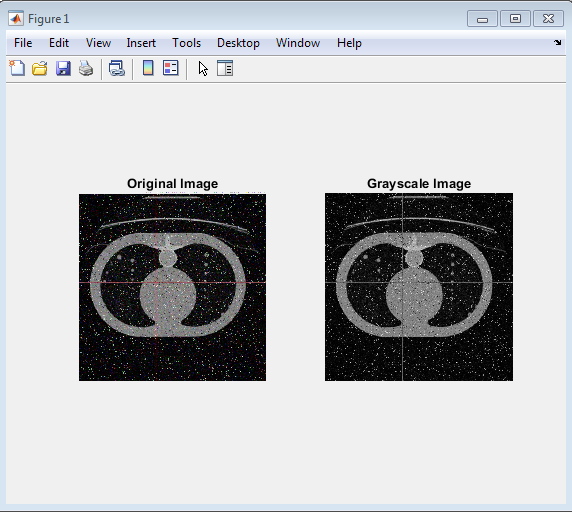
Task: Open the Insert menu
Action: click(x=141, y=43)
